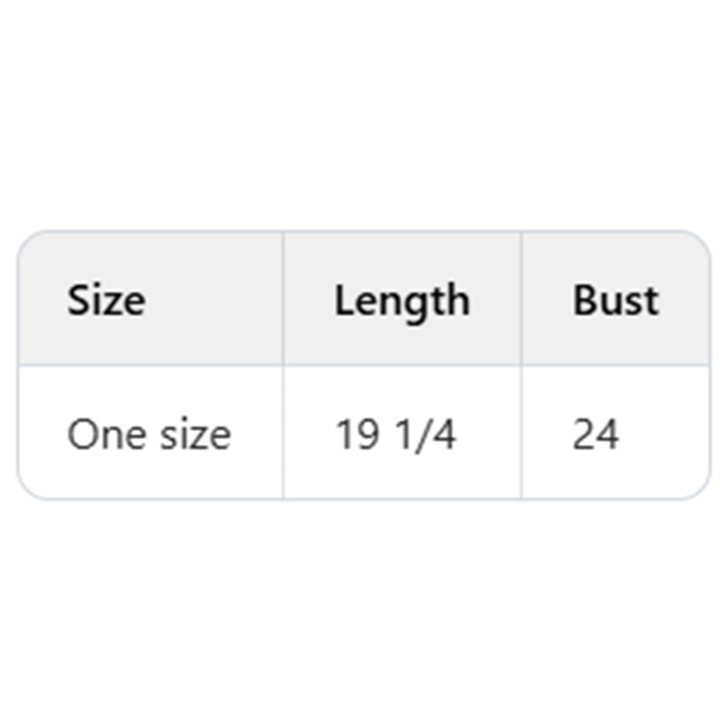Click the number "19" in the Length cell

(358, 435)
